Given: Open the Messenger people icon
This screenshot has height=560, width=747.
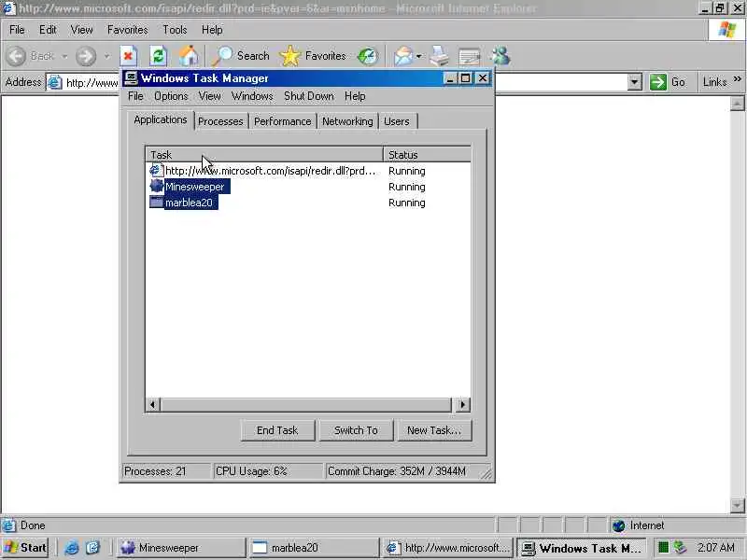Looking at the screenshot, I should pos(500,56).
